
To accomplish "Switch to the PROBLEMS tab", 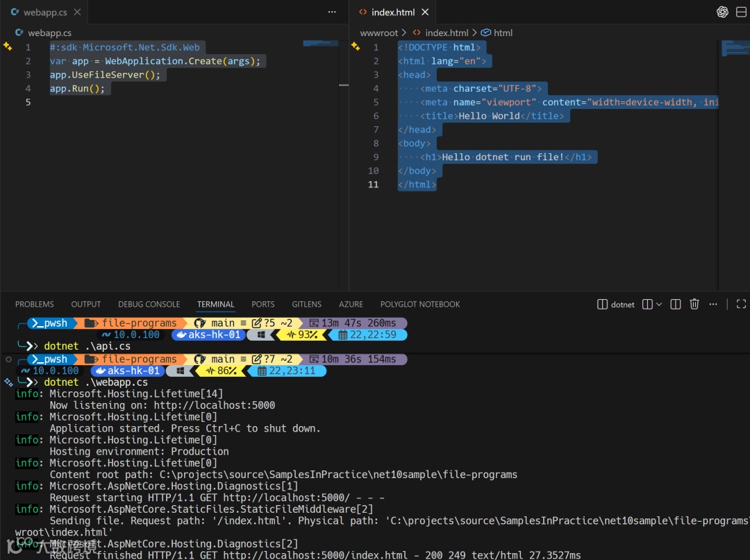I will (34, 304).
